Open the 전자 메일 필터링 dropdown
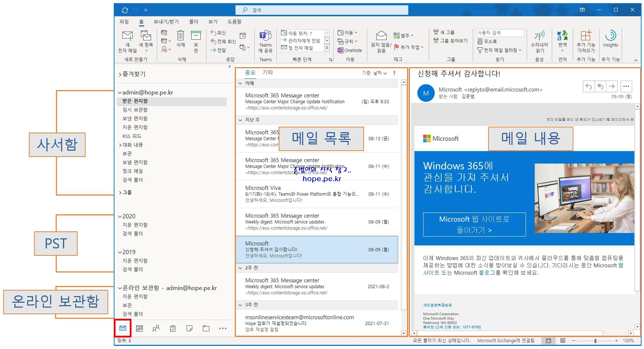644x349 pixels. (499, 50)
